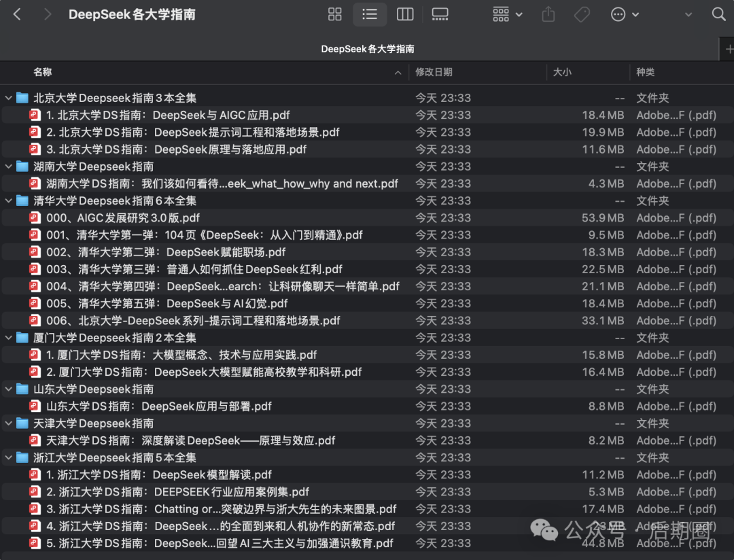Open the Share menu
Screen dimensions: 734x560
[x=548, y=14]
